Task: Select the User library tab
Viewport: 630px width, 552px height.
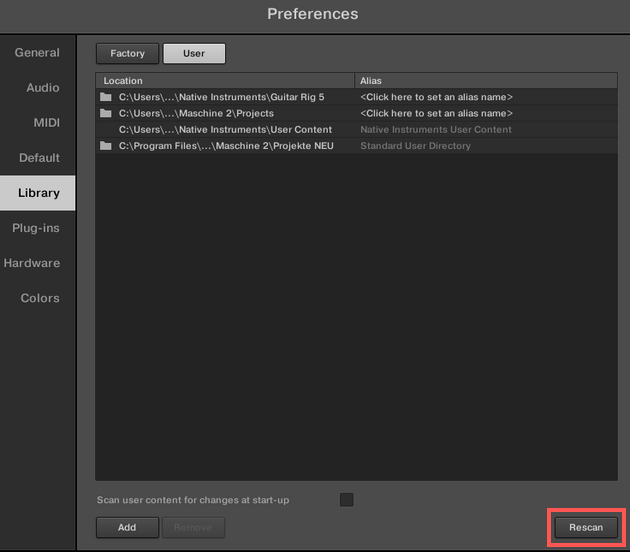Action: pyautogui.click(x=194, y=53)
